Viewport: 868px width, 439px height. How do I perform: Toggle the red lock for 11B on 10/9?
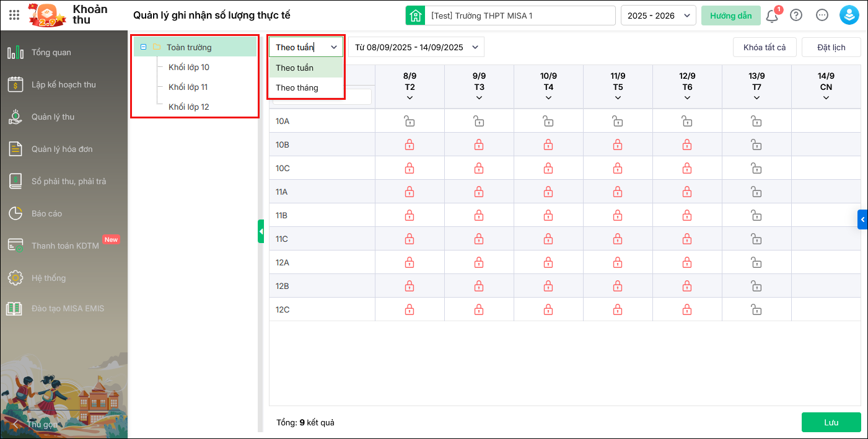pos(548,216)
